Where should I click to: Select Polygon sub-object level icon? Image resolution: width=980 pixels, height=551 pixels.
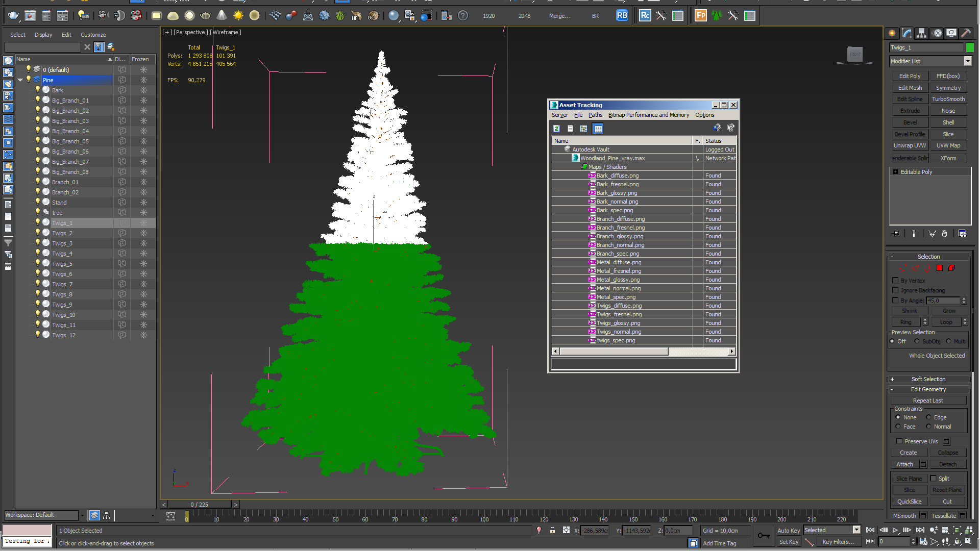point(940,268)
